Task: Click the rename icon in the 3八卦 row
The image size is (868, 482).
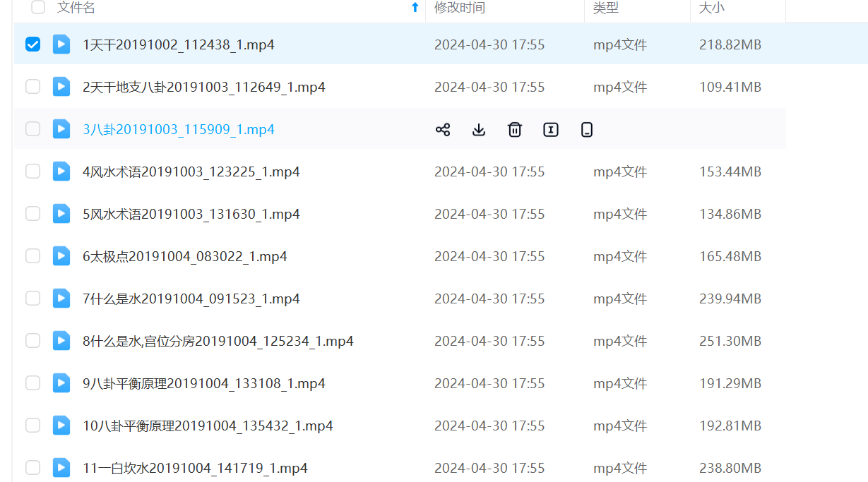Action: tap(551, 129)
